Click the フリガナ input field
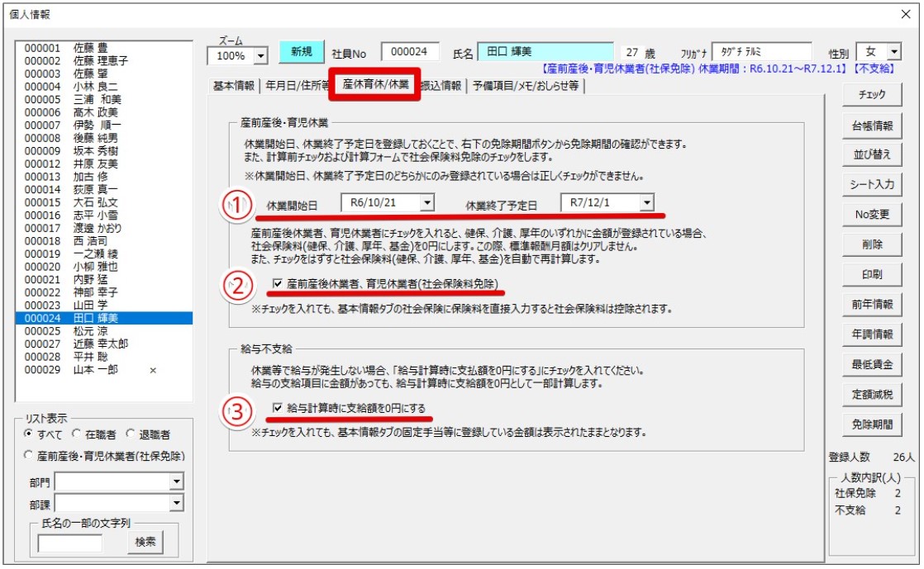The image size is (924, 569). pos(762,52)
